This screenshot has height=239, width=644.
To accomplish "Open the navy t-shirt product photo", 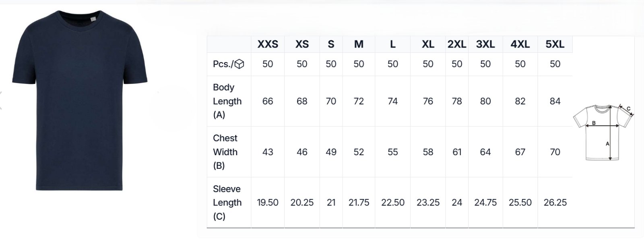I will (80, 101).
